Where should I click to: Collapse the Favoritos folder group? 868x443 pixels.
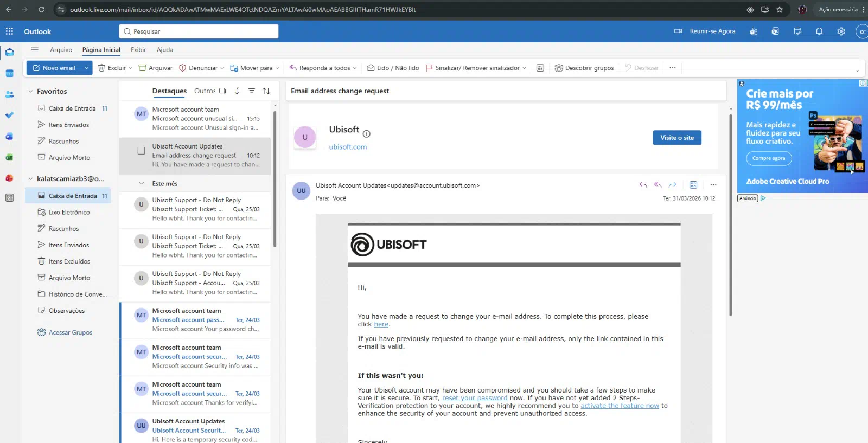coord(30,92)
